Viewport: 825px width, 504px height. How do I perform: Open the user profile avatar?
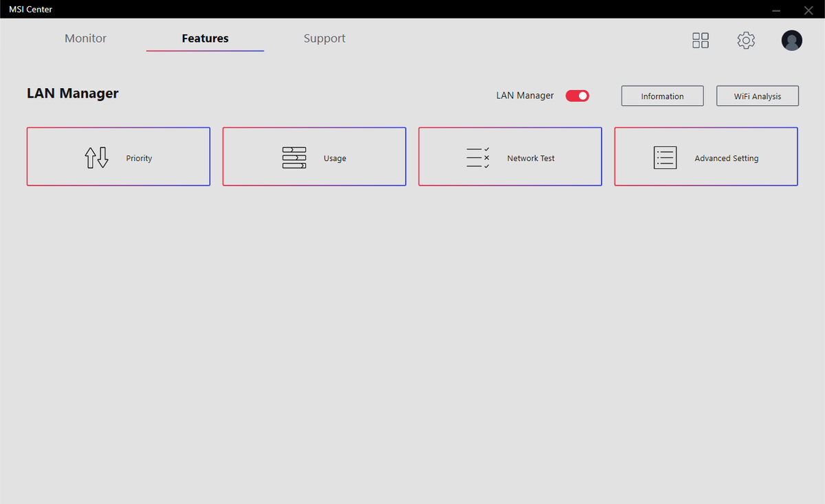point(792,41)
